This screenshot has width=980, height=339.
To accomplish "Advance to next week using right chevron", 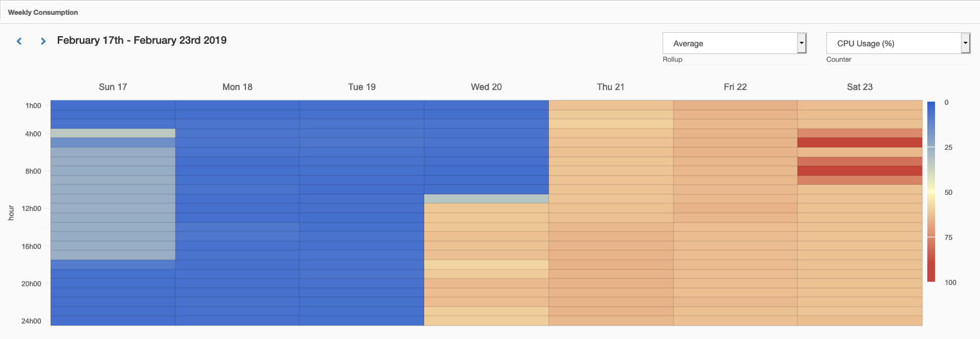I will 43,41.
